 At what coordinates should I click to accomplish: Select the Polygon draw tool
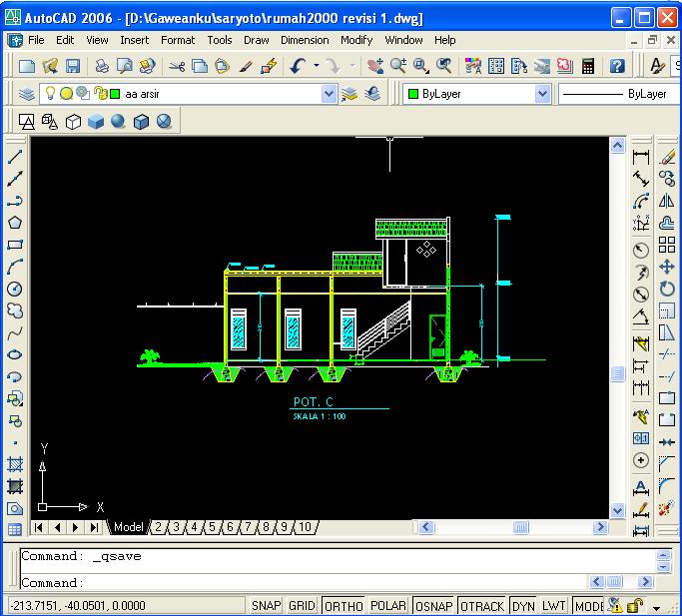click(15, 223)
